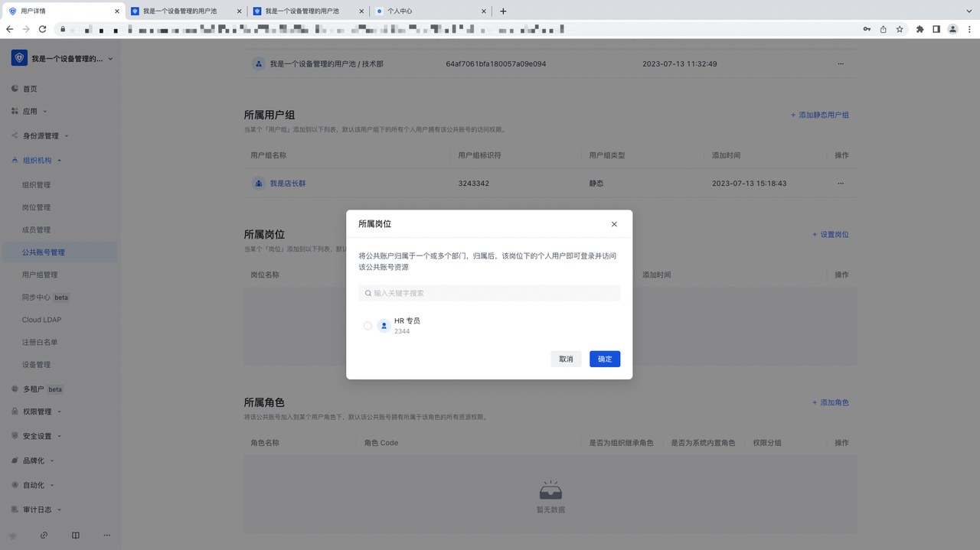
Task: Click the book icon in sidebar footer
Action: 75,535
